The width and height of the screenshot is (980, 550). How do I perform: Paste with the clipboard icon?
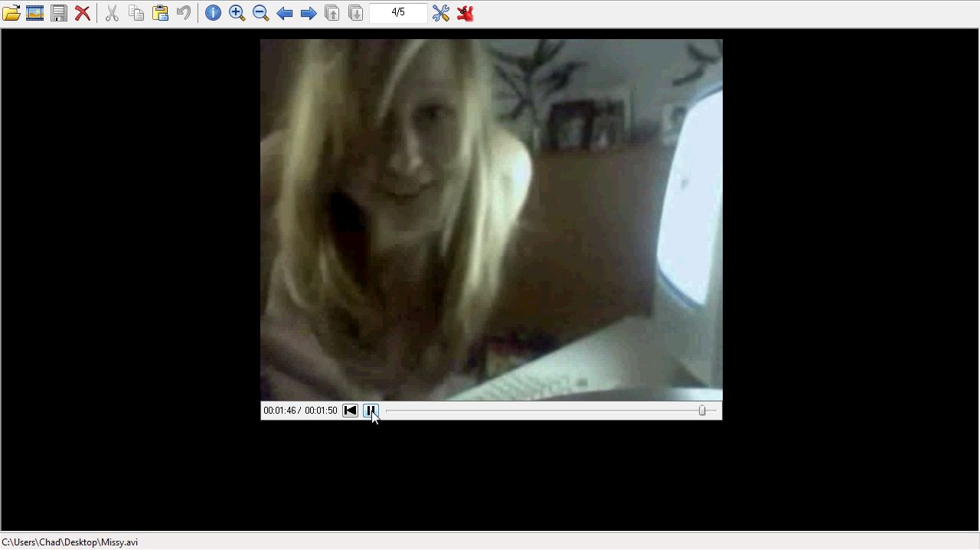coord(160,13)
